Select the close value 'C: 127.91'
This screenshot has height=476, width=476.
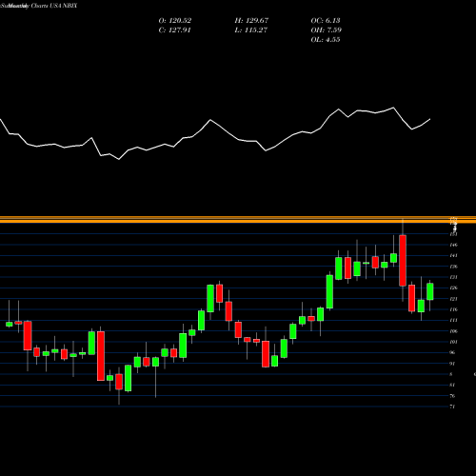point(175,30)
